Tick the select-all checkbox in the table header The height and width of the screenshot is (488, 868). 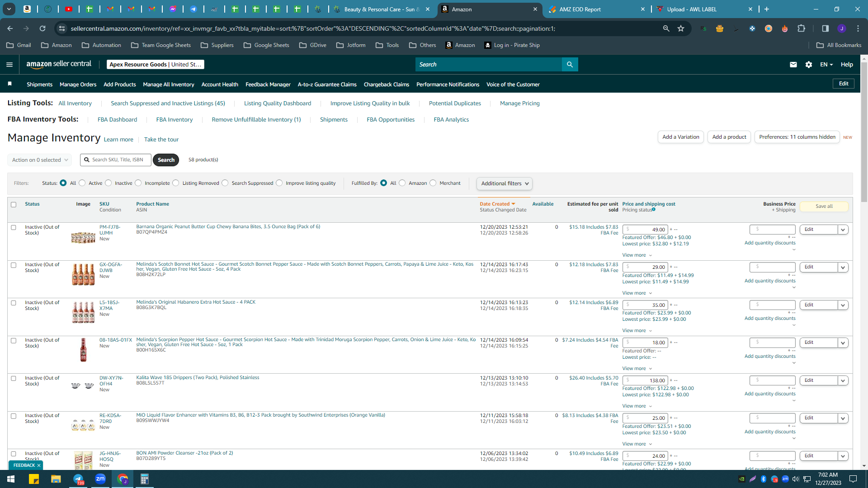[x=14, y=205]
